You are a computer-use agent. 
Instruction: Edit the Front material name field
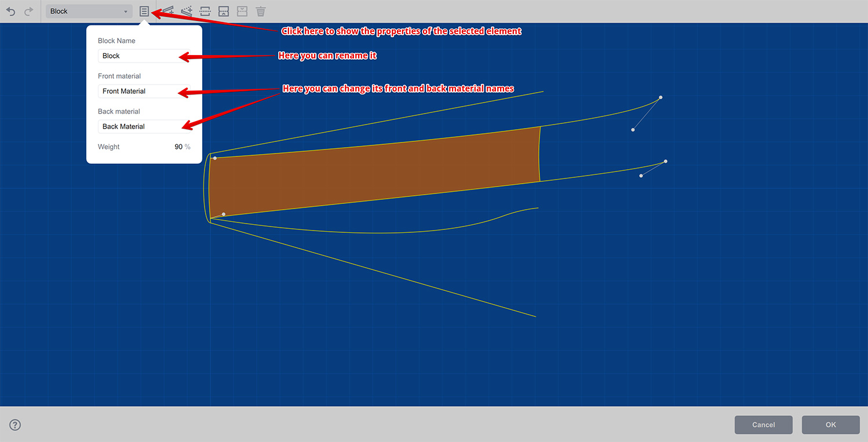point(144,91)
